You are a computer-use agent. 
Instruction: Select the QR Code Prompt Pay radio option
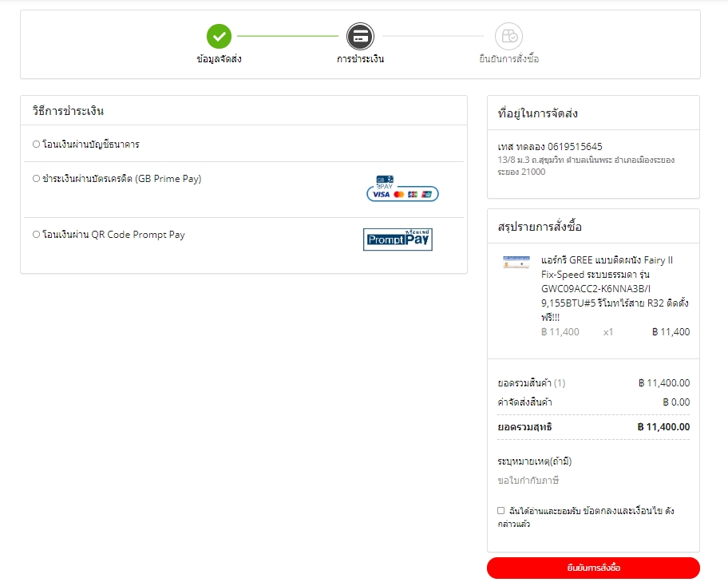click(x=36, y=235)
